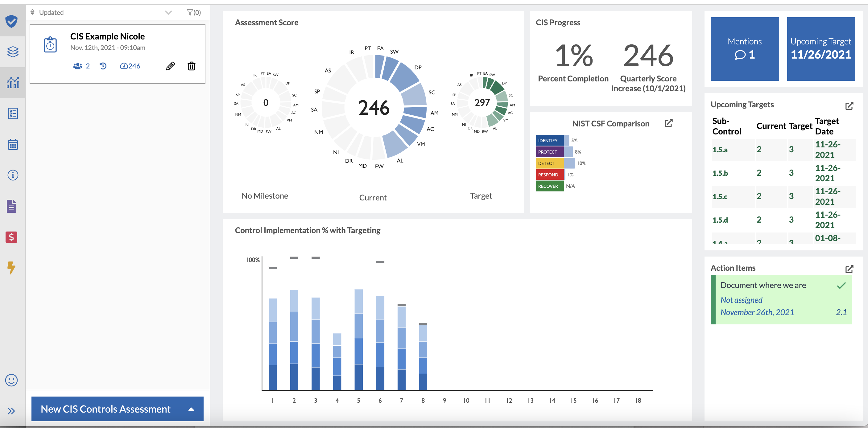The height and width of the screenshot is (428, 868).
Task: Select the No Milestone score donut
Action: pyautogui.click(x=266, y=102)
